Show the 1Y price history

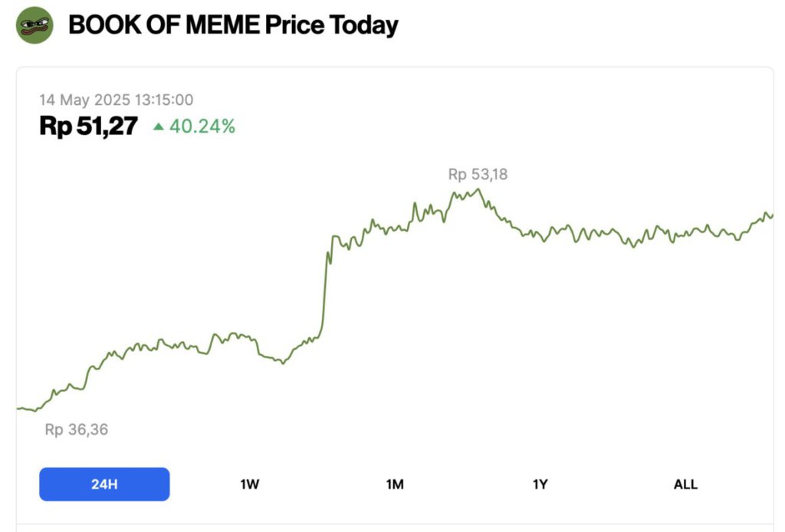coord(540,484)
